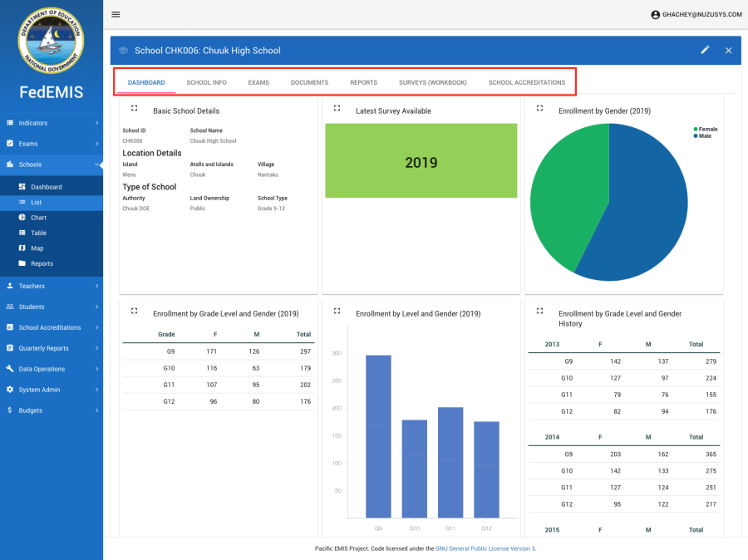Screen dimensions: 748x560
Task: Click the Female legend color dot
Action: (x=696, y=130)
